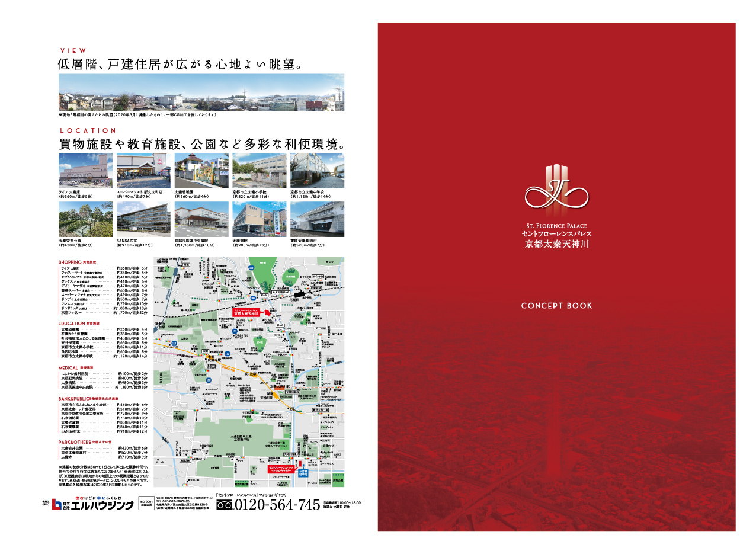The height and width of the screenshot is (554, 756).
Task: Open the 京都市立太秦小学校 photo
Action: (x=259, y=171)
